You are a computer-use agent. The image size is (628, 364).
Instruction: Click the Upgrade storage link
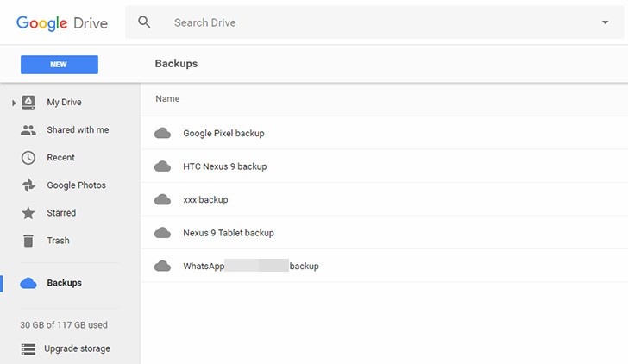click(x=77, y=349)
